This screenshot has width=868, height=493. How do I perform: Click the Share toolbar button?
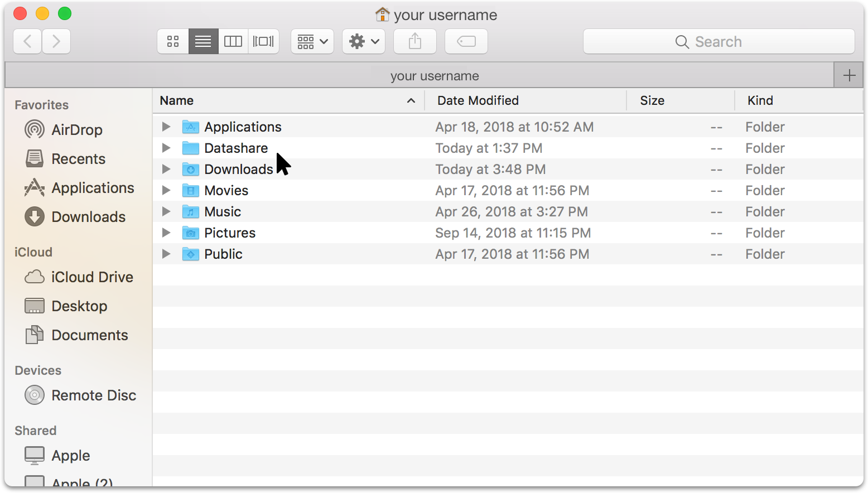[415, 41]
